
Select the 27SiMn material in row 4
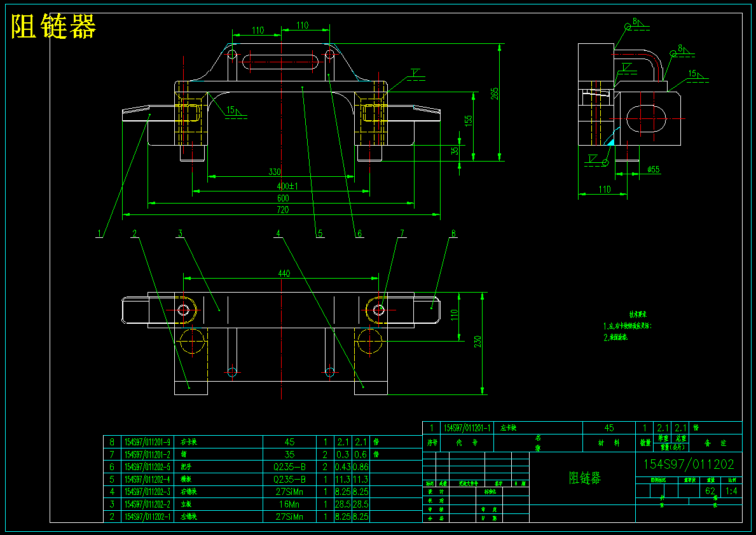tap(289, 492)
